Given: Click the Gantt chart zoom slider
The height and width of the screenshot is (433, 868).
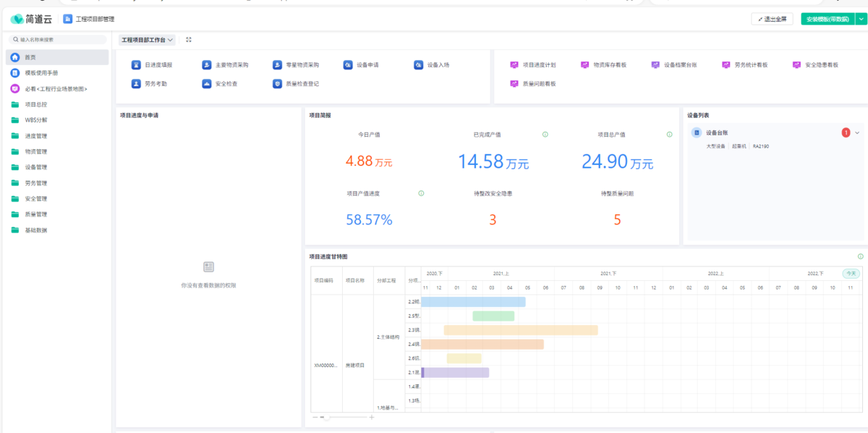Looking at the screenshot, I should click(x=328, y=418).
